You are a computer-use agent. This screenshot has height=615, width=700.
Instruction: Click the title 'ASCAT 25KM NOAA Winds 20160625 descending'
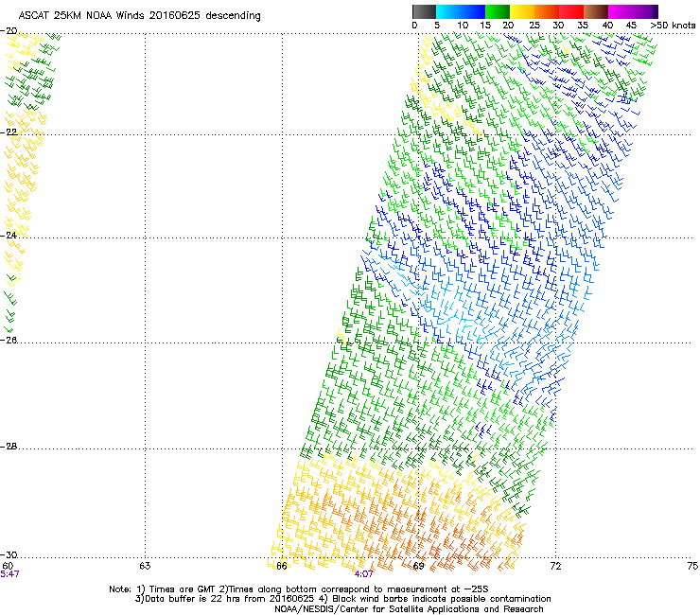click(139, 16)
